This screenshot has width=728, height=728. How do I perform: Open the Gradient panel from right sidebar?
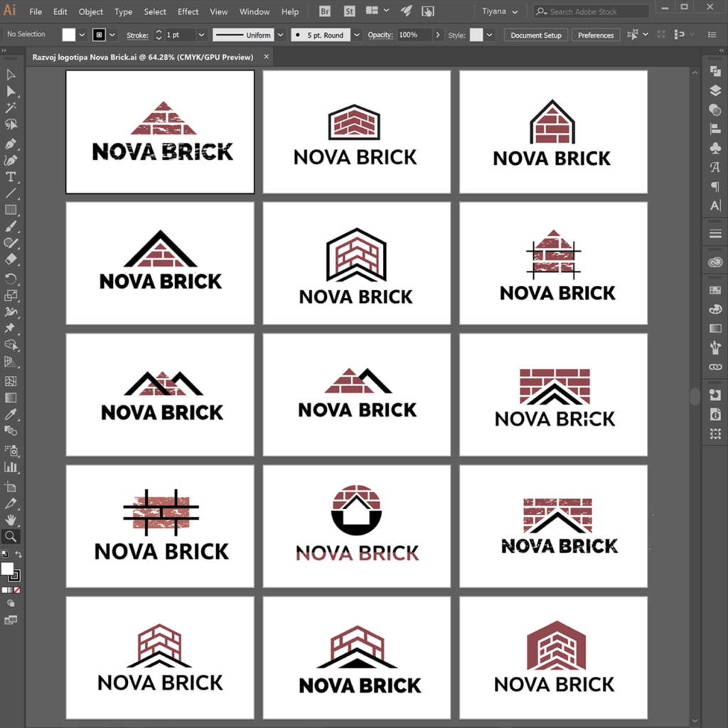click(715, 327)
